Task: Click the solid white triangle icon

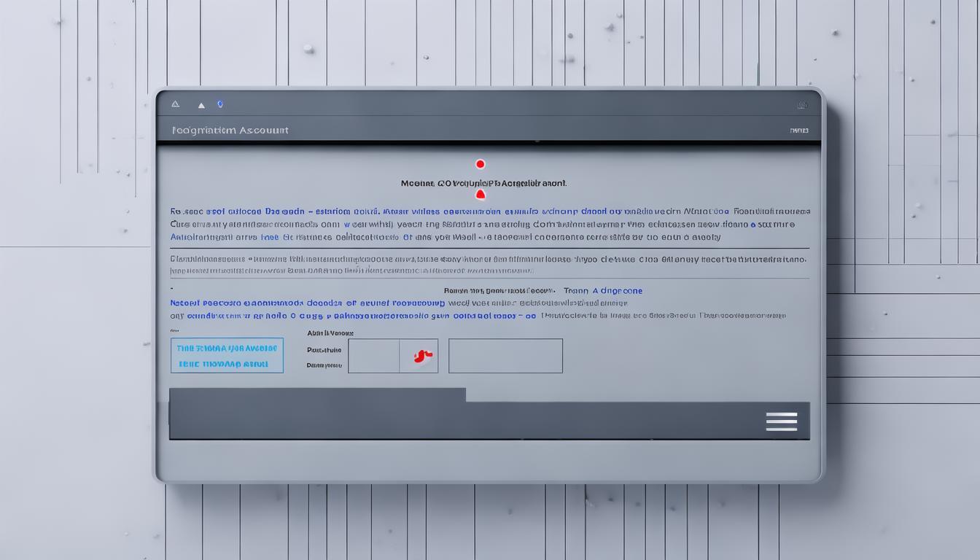Action: [x=201, y=105]
